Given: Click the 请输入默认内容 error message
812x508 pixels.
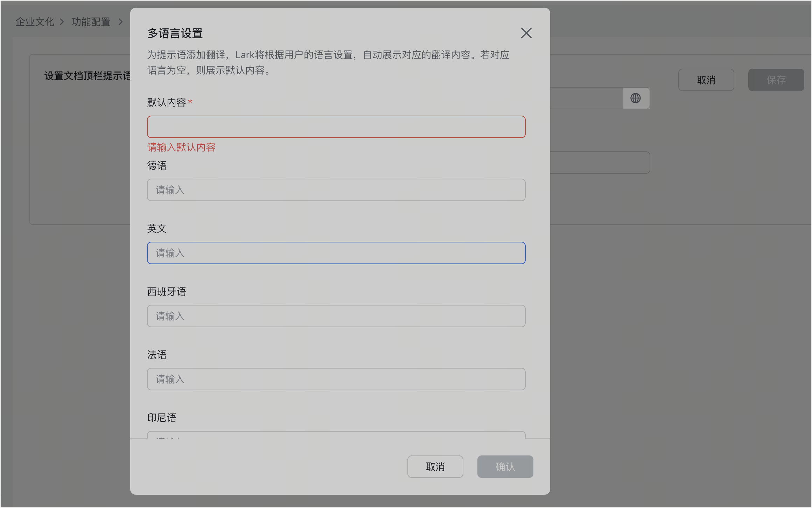Looking at the screenshot, I should [181, 147].
